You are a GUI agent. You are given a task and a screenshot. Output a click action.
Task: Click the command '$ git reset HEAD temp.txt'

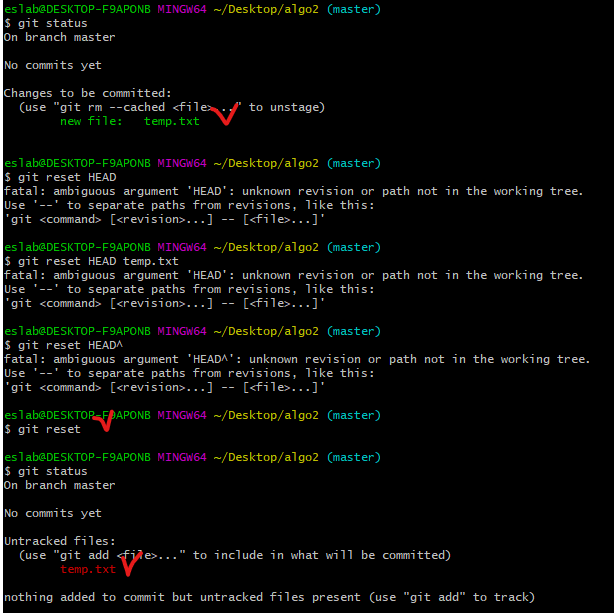(x=91, y=261)
